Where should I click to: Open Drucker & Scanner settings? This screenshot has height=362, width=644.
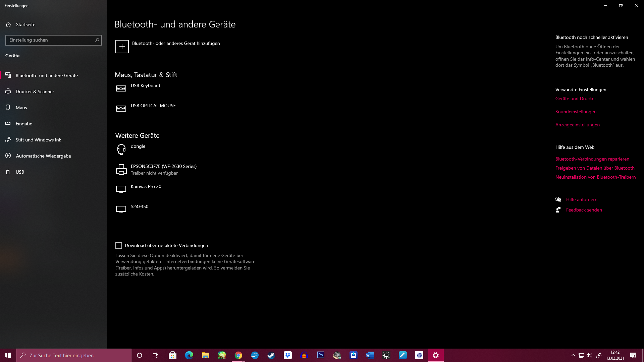point(35,91)
